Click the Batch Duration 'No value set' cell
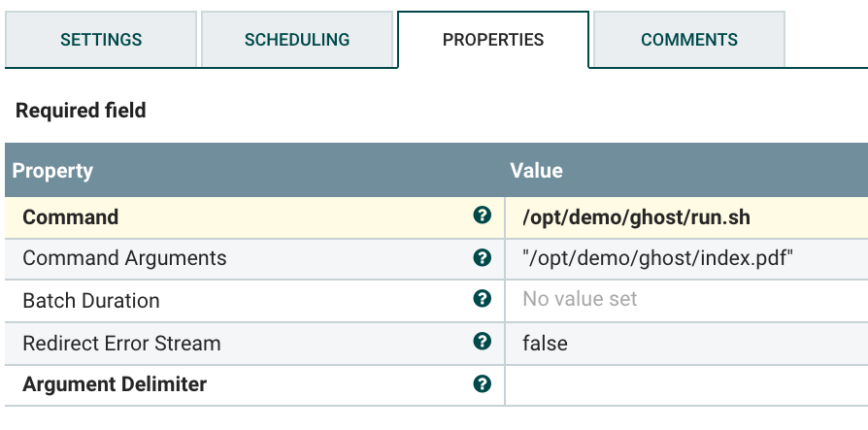 [x=580, y=300]
